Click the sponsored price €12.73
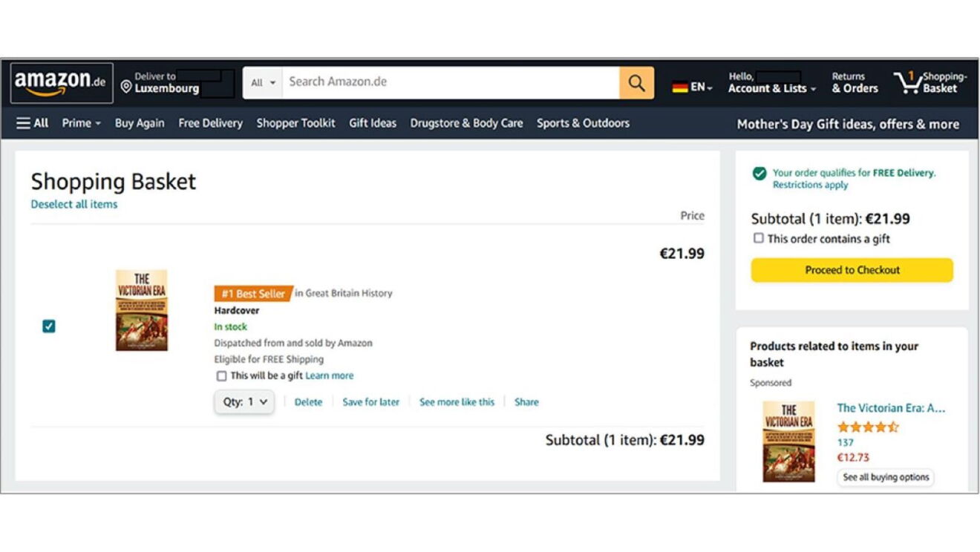This screenshot has width=980, height=552. pyautogui.click(x=853, y=458)
